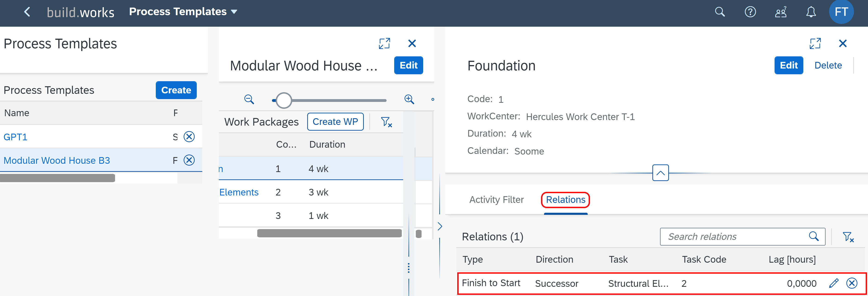Open the search icon in header
The height and width of the screenshot is (296, 868).
tap(720, 12)
